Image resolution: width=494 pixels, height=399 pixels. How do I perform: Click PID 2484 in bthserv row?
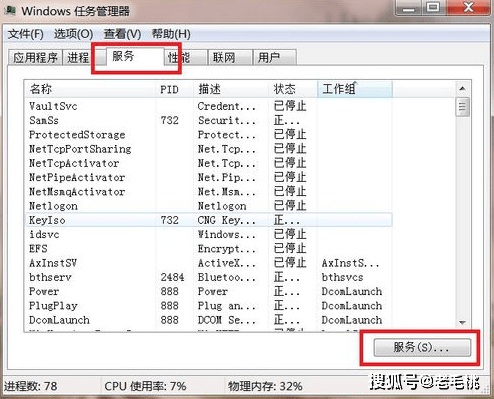point(172,277)
